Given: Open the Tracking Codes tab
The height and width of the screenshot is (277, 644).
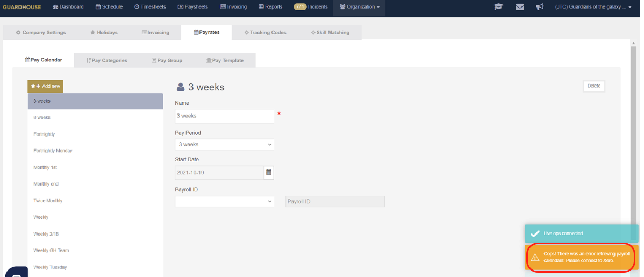Looking at the screenshot, I should coord(265,32).
